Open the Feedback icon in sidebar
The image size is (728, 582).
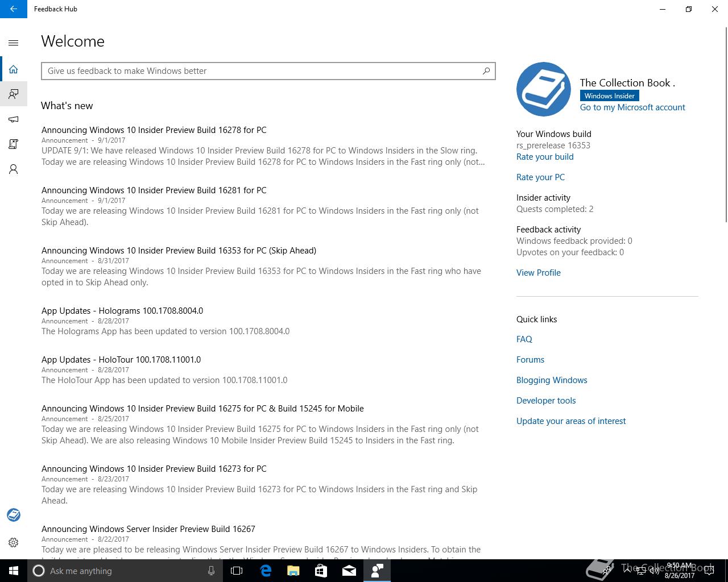click(14, 94)
